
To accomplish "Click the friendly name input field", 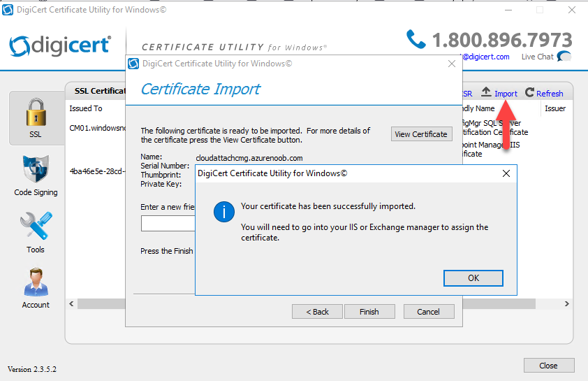I will [x=168, y=223].
